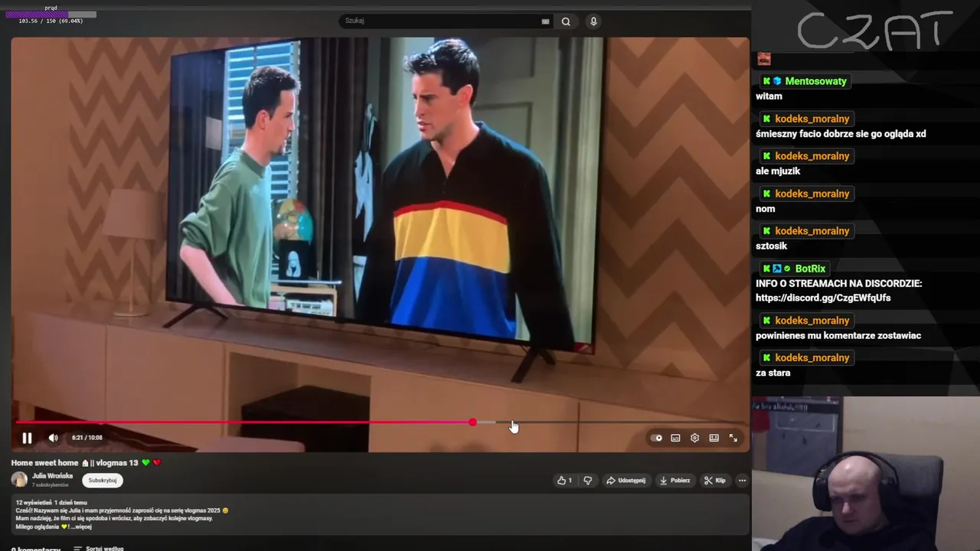Turn on video subtitles

(x=675, y=438)
